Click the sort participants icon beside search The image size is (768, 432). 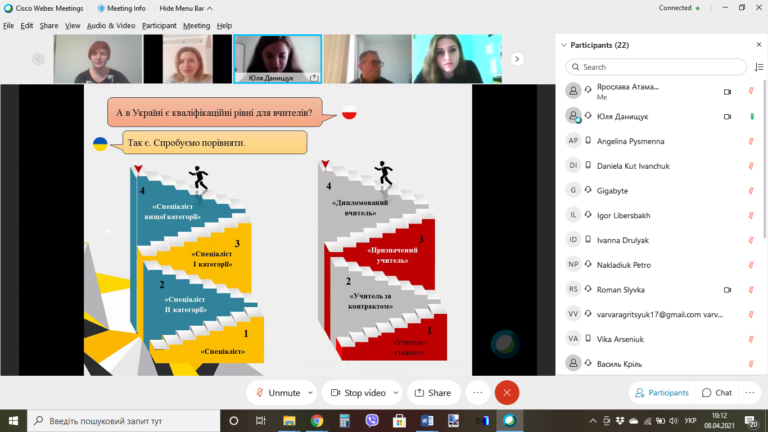(x=759, y=67)
